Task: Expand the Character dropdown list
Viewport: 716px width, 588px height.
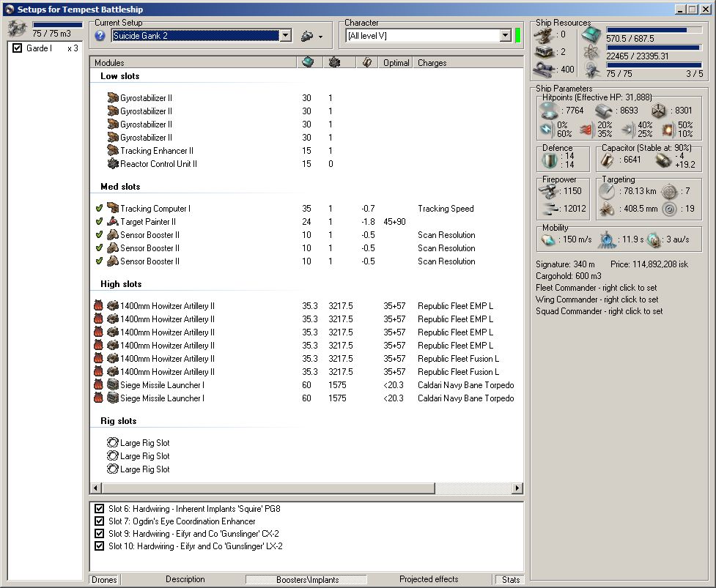Action: 505,36
